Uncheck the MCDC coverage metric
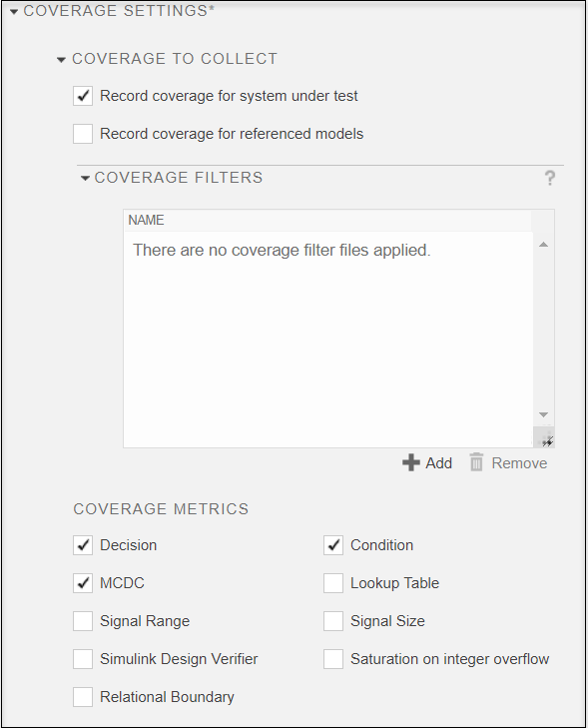This screenshot has height=728, width=588. 83,583
